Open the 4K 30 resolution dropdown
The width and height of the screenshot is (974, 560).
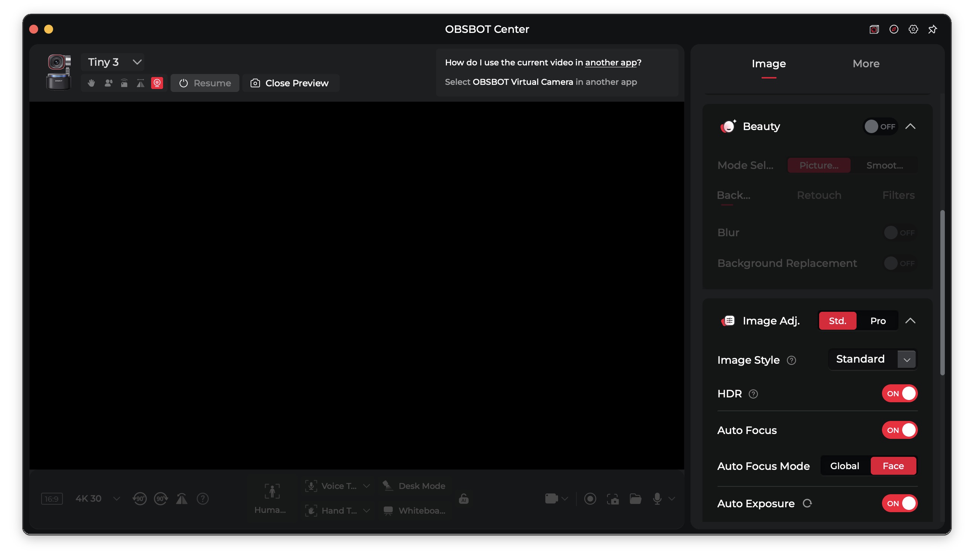(98, 499)
